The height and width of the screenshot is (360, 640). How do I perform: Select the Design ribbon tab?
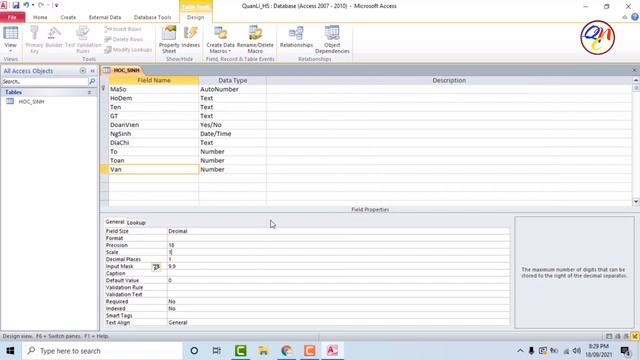(x=196, y=17)
